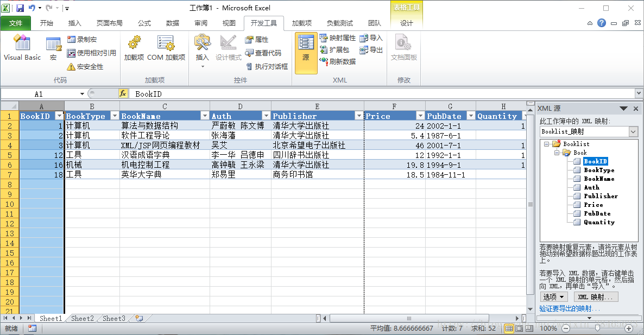The image size is (644, 335).
Task: Open the Publisher column filter dropdown
Action: pos(358,116)
